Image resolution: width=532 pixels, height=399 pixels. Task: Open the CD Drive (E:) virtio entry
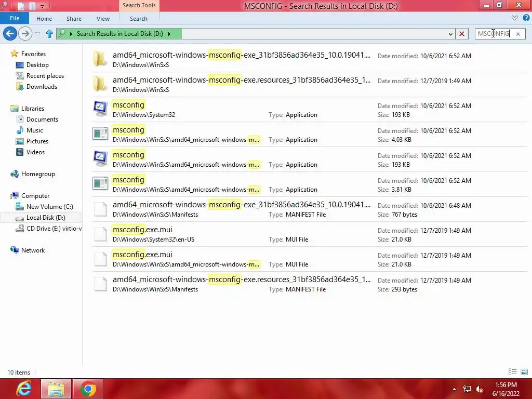(x=48, y=229)
